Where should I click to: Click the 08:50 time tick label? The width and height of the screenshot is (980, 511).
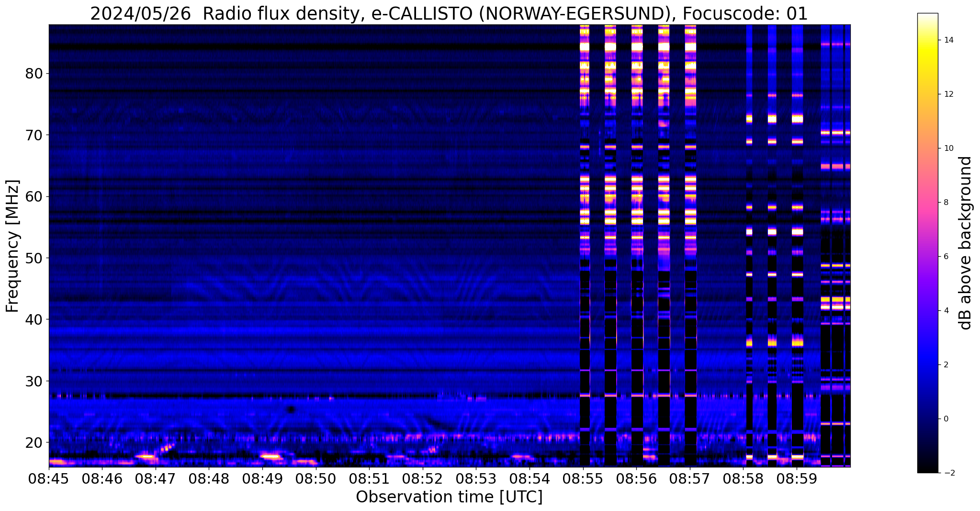[316, 478]
